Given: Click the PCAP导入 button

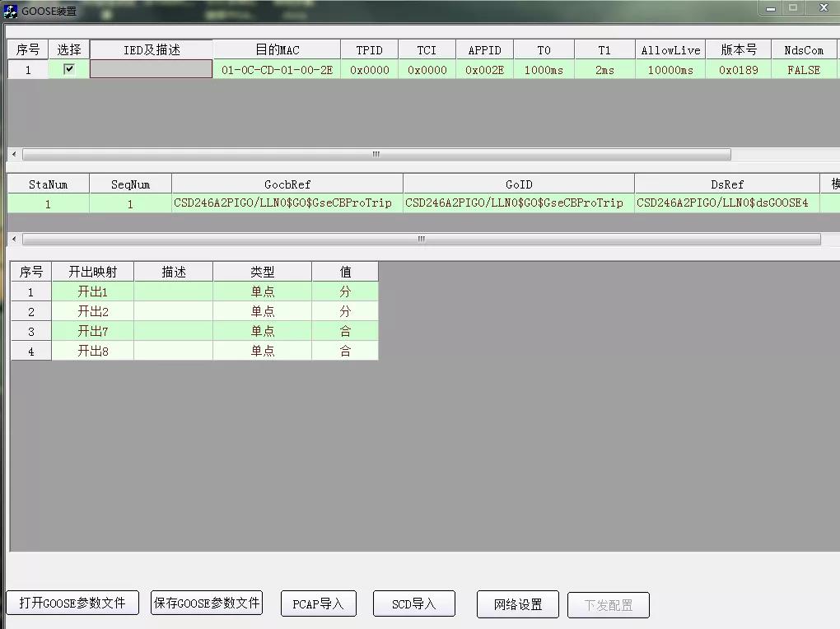Looking at the screenshot, I should click(318, 604).
